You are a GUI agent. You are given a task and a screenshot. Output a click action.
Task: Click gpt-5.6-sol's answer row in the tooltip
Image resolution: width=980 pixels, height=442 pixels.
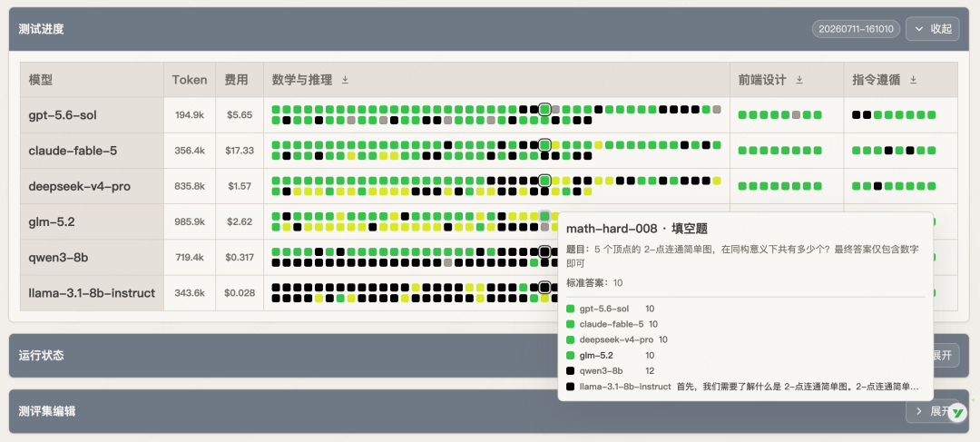745,309
